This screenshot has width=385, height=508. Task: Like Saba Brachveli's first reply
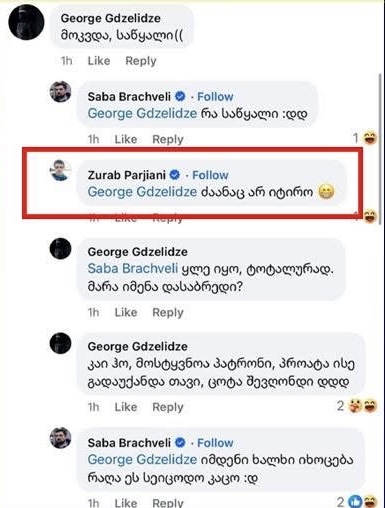pyautogui.click(x=126, y=139)
